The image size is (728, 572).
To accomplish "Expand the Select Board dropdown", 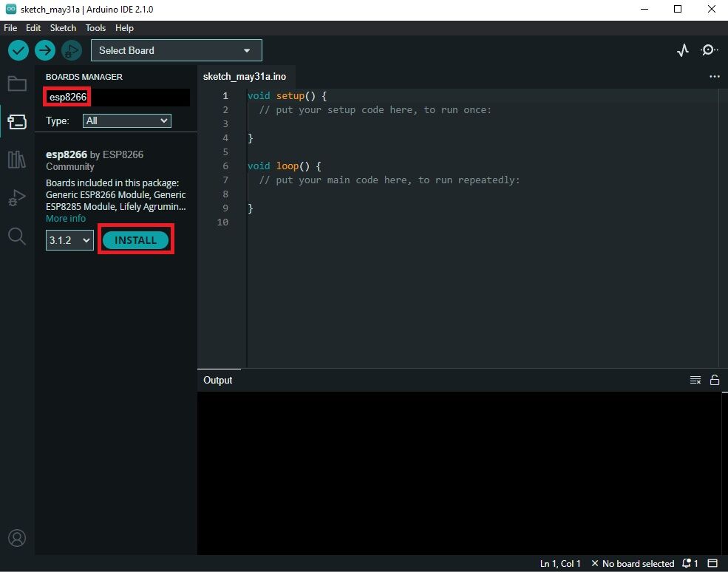I will pyautogui.click(x=176, y=50).
